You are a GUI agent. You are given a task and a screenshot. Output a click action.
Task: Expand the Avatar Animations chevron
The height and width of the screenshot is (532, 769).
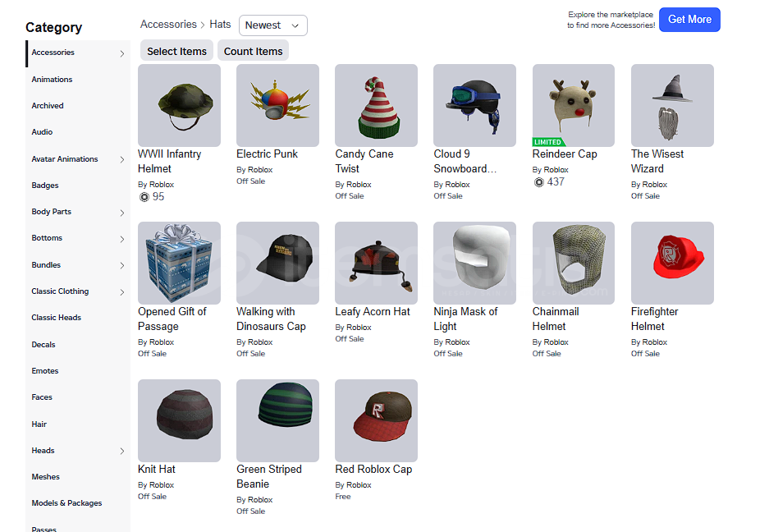point(122,159)
